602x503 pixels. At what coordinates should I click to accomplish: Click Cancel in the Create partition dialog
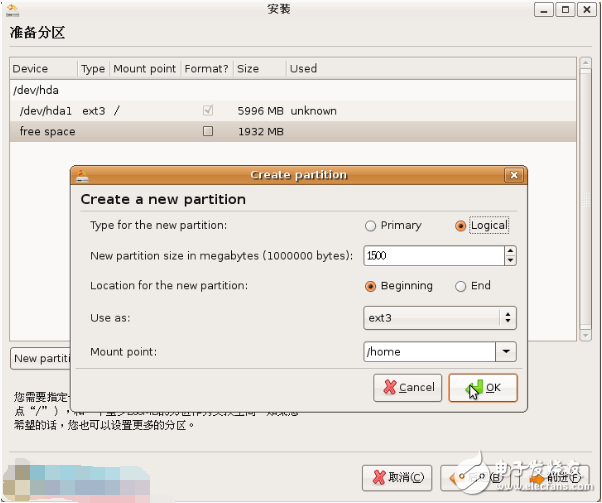click(407, 388)
